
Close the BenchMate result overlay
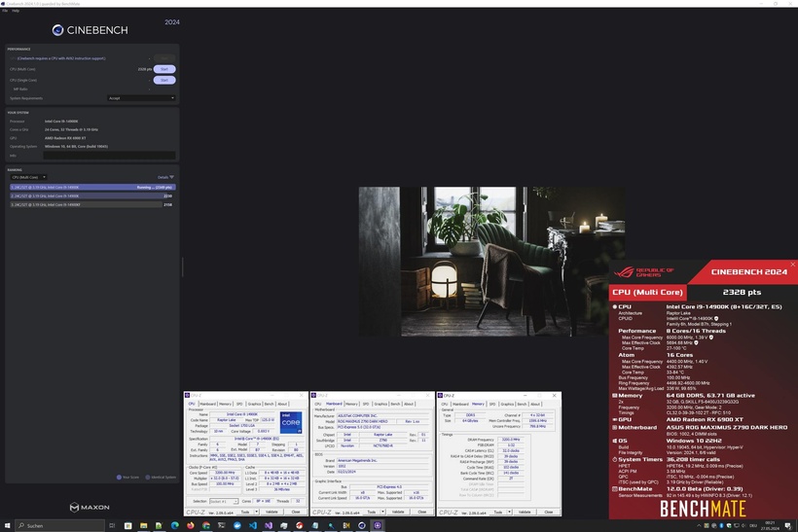pyautogui.click(x=792, y=264)
